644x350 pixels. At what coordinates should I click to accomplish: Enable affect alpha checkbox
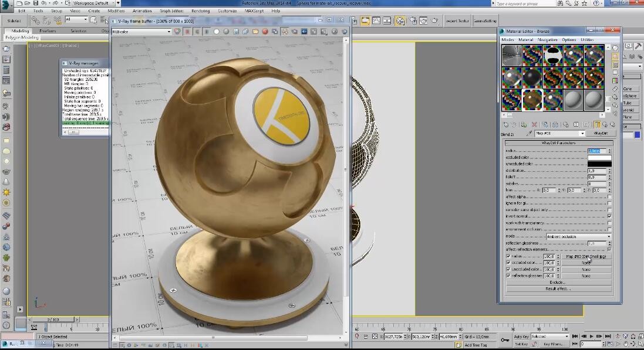(x=609, y=197)
